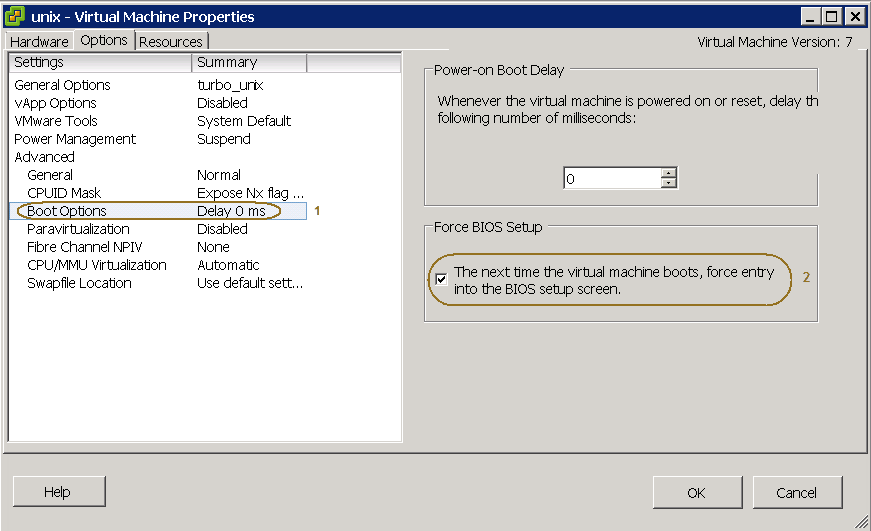The image size is (871, 531).
Task: Open the Resources tab
Action: [x=171, y=41]
